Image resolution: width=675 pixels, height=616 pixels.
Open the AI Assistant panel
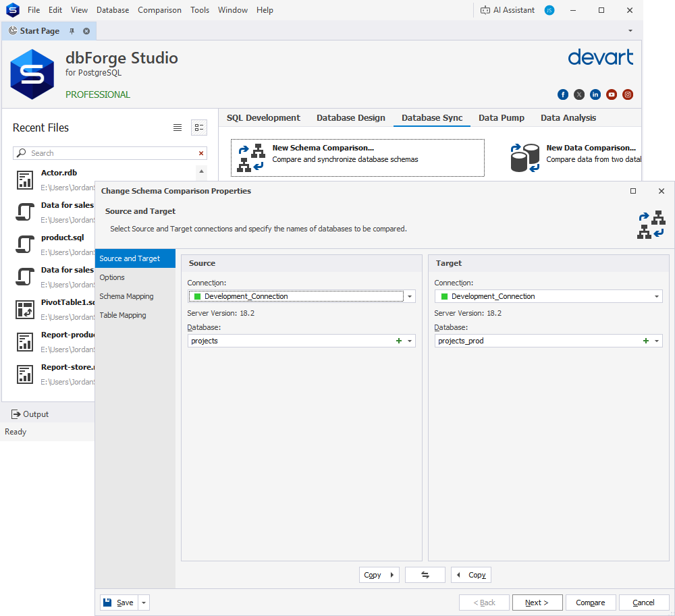click(x=508, y=10)
